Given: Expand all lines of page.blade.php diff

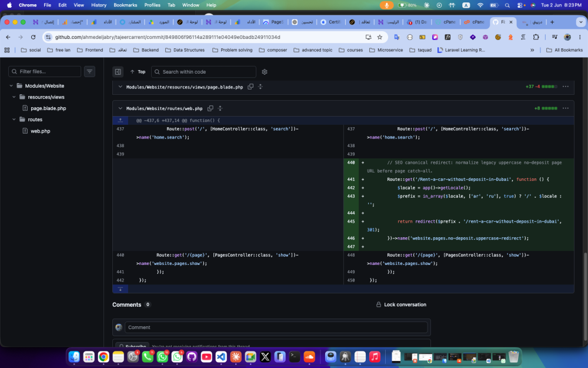Looking at the screenshot, I should (260, 87).
